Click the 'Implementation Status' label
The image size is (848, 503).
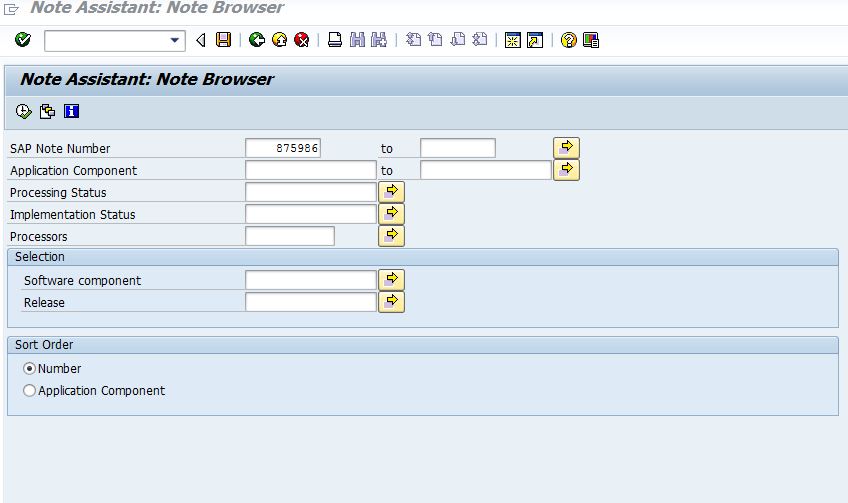pyautogui.click(x=72, y=215)
